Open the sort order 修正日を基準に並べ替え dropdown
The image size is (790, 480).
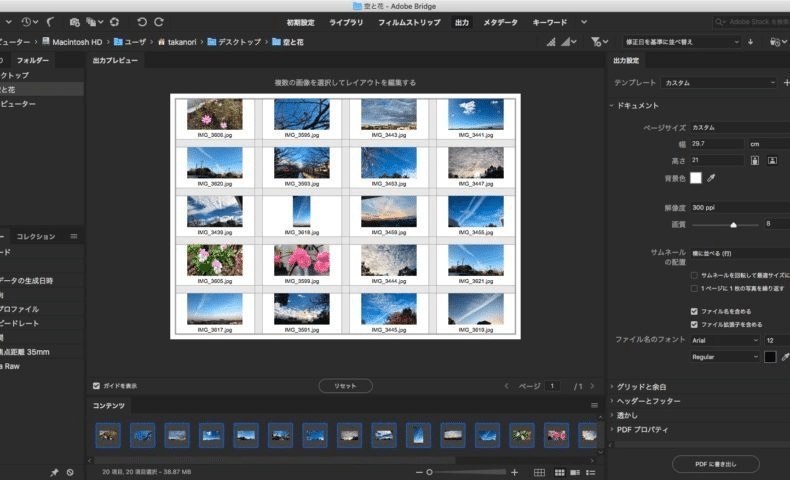(x=682, y=42)
